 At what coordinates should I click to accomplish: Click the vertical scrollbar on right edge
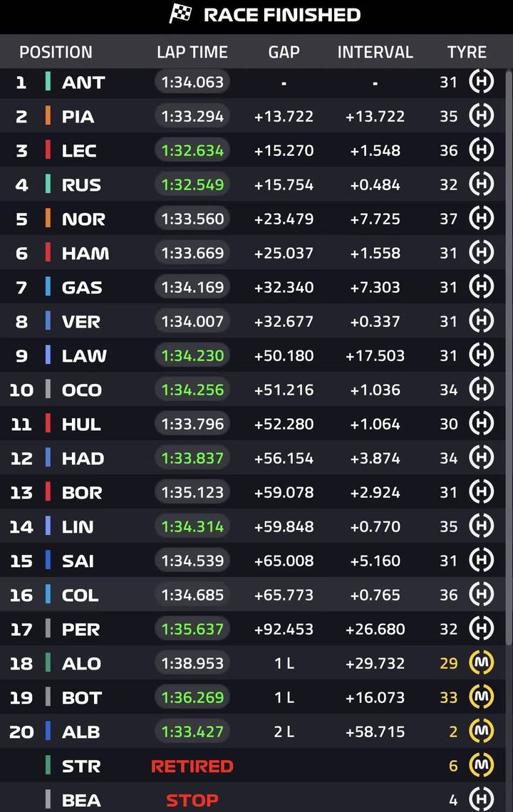tap(509, 356)
